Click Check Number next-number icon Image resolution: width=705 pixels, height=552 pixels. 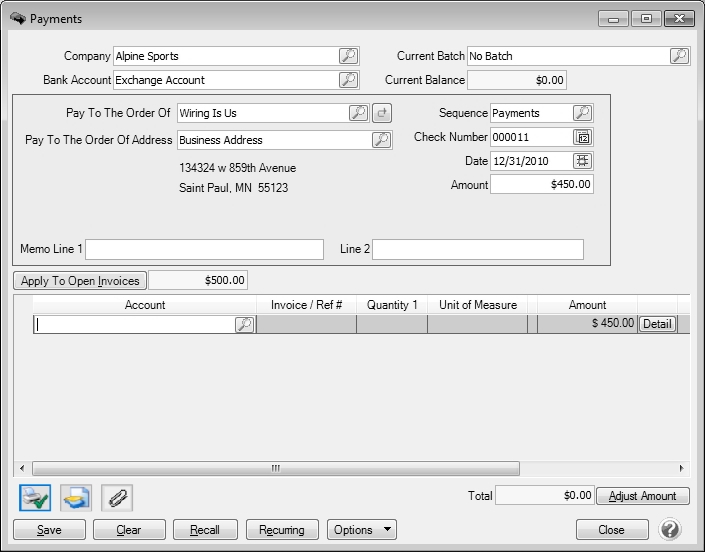point(583,137)
